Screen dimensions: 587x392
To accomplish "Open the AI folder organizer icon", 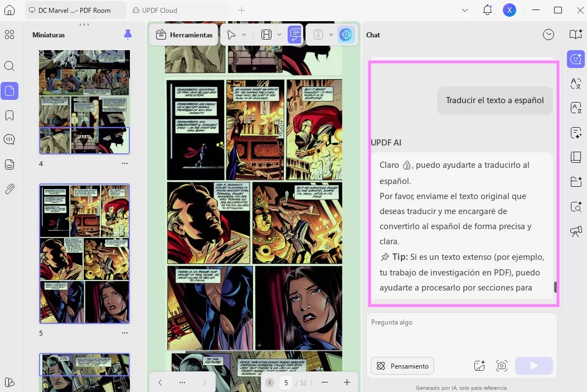I will (x=576, y=182).
